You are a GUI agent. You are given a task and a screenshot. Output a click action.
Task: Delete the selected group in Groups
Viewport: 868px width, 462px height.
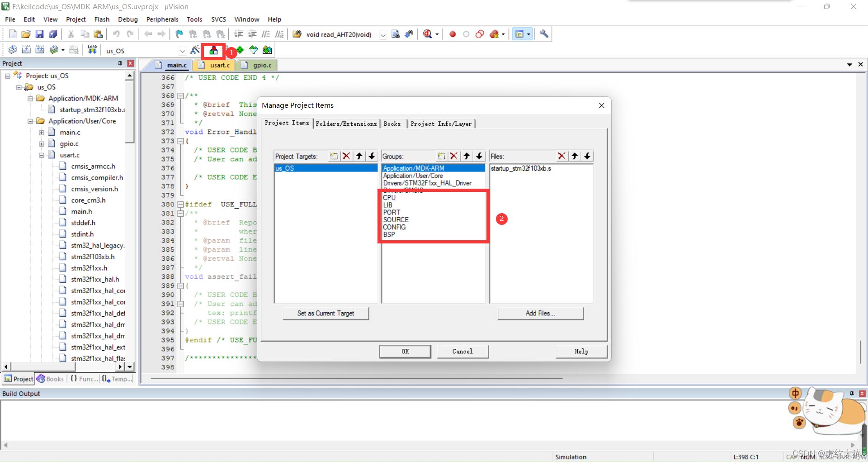(454, 156)
